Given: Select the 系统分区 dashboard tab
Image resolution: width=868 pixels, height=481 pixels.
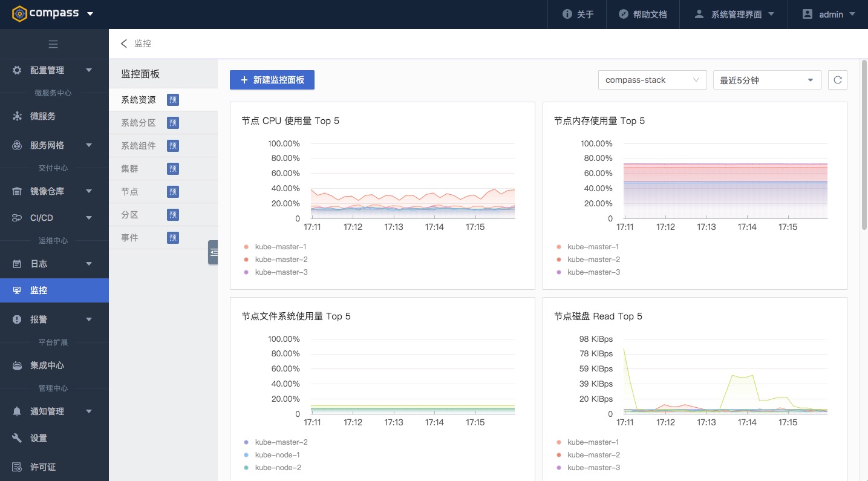Looking at the screenshot, I should coord(163,123).
